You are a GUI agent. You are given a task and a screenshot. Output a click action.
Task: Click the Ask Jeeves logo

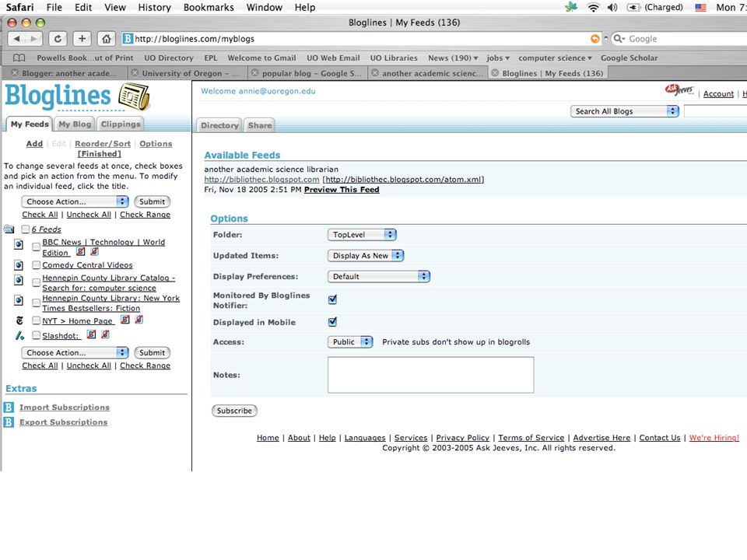[x=679, y=90]
